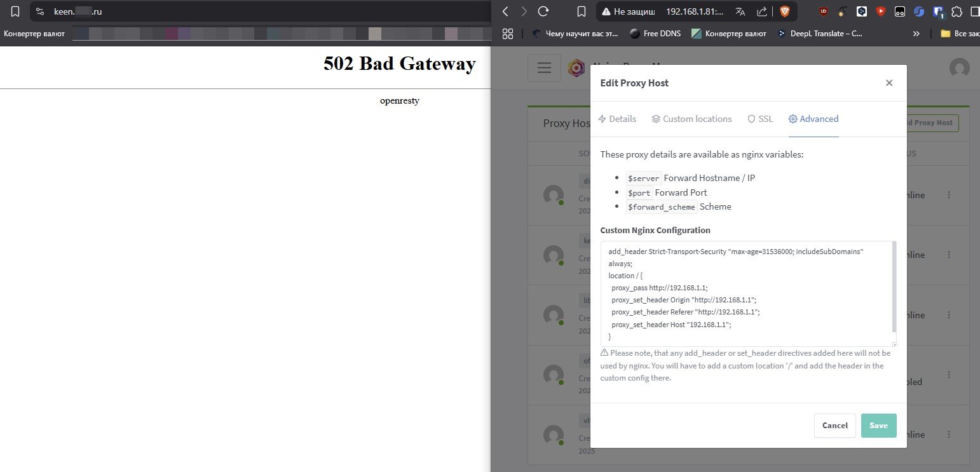Open the SSL tab
This screenshot has width=980, height=472.
pos(760,119)
